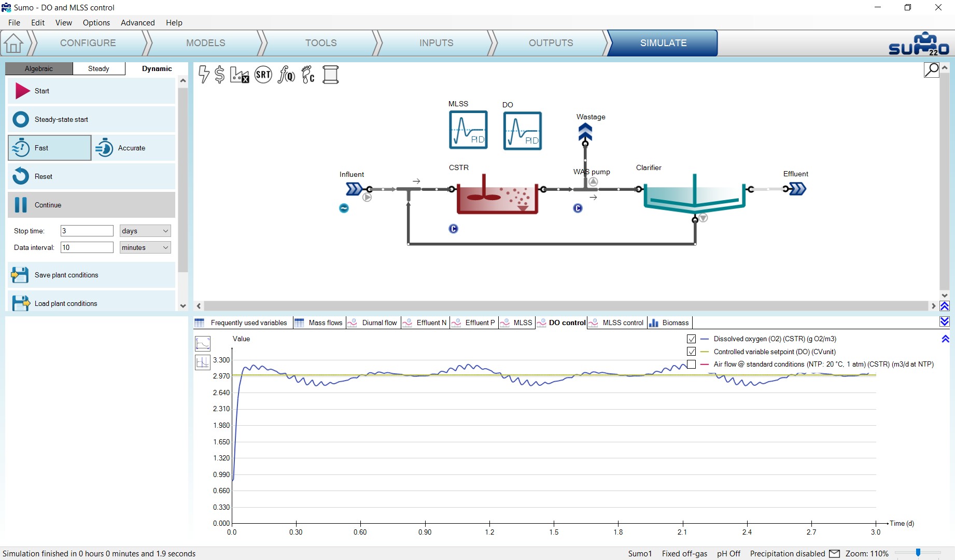This screenshot has height=560, width=955.
Task: Click the Reset button
Action: [x=91, y=176]
